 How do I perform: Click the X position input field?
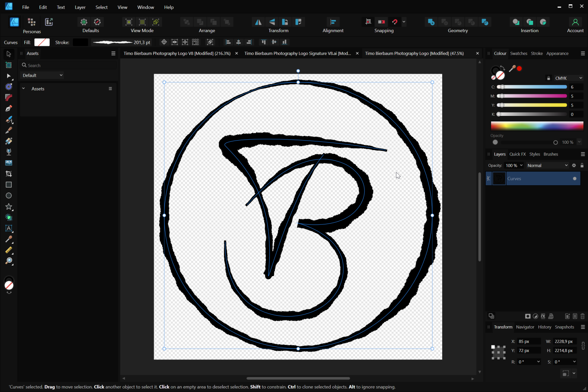pos(528,341)
